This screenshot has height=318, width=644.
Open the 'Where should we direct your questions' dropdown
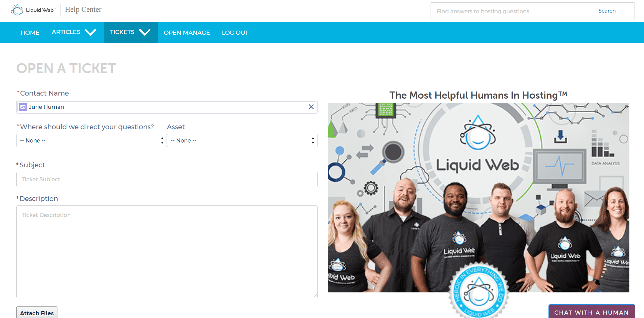pyautogui.click(x=91, y=140)
